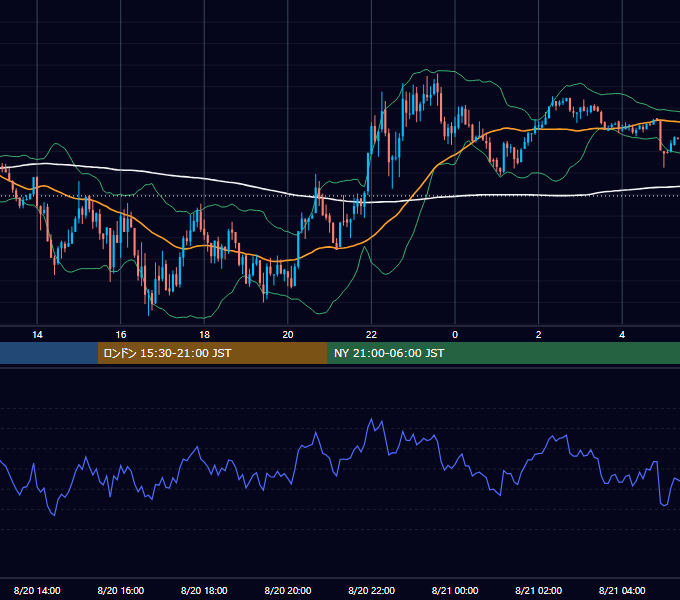Click the NY 21:00-06:00 JST session bar
The width and height of the screenshot is (680, 600).
click(x=503, y=353)
